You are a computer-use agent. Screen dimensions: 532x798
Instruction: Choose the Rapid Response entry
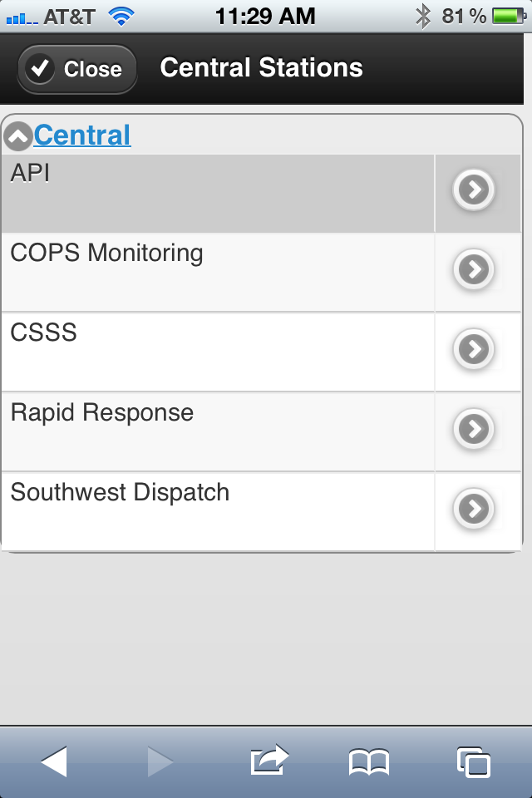[218, 431]
